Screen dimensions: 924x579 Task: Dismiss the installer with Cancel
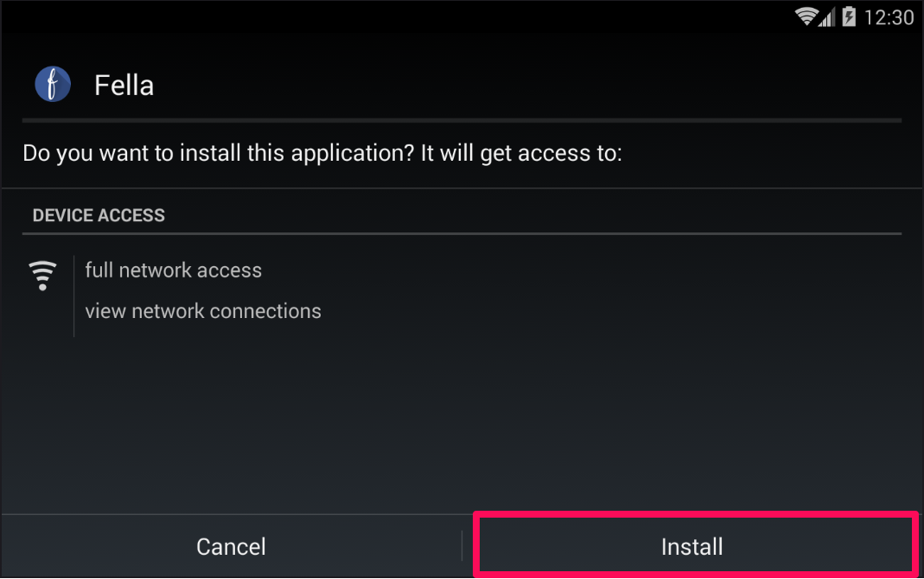pos(231,547)
